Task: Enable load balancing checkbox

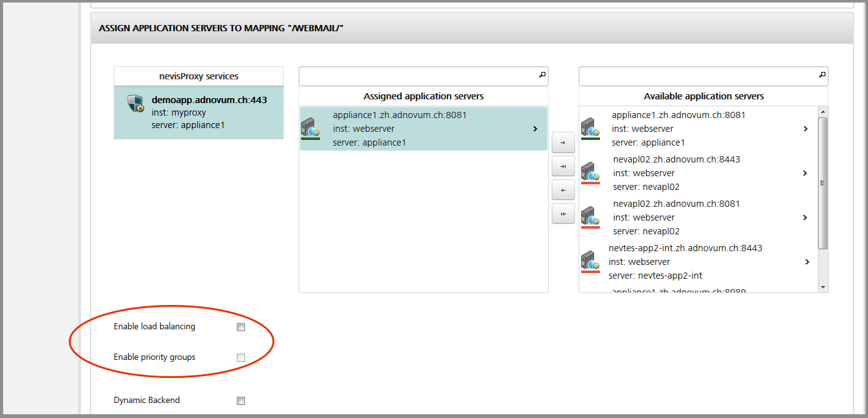Action: (x=241, y=327)
